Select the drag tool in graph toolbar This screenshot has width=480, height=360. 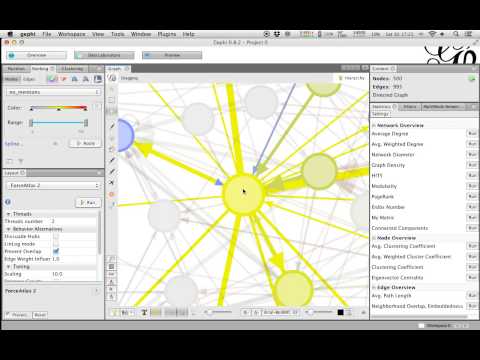112,111
